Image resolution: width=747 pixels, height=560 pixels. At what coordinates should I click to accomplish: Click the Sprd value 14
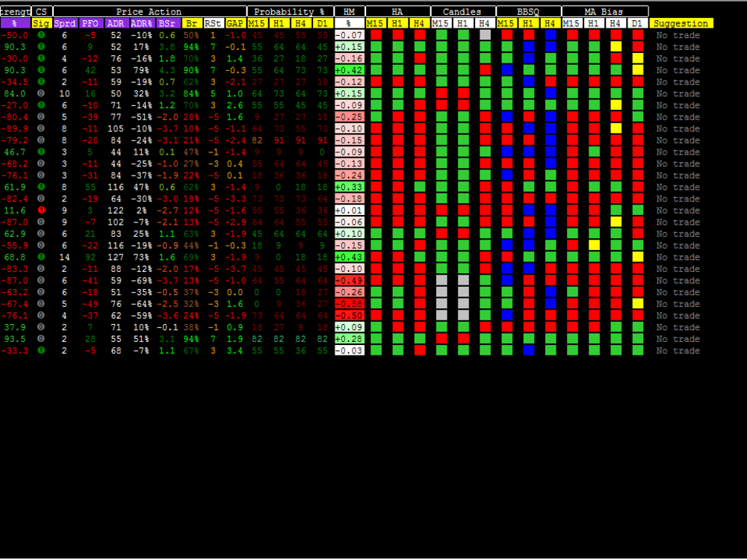64,257
